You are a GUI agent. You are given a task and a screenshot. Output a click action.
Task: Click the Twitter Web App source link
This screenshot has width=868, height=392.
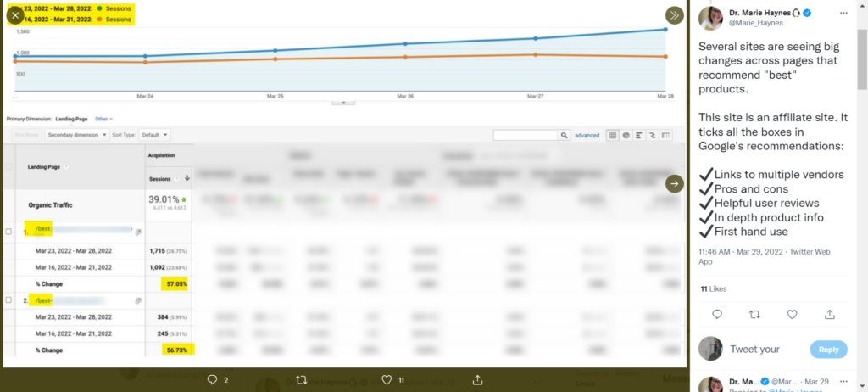pos(764,256)
